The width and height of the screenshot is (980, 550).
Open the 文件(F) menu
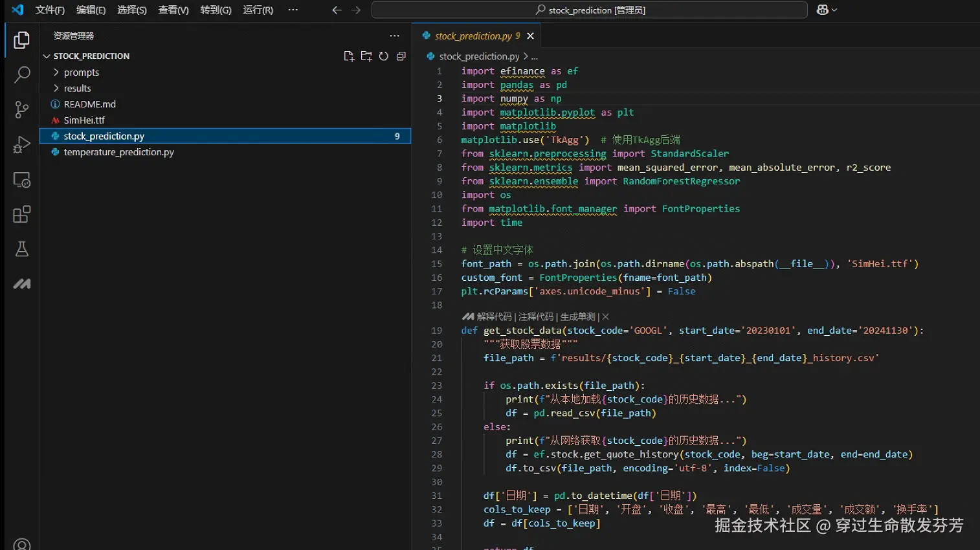(x=50, y=10)
